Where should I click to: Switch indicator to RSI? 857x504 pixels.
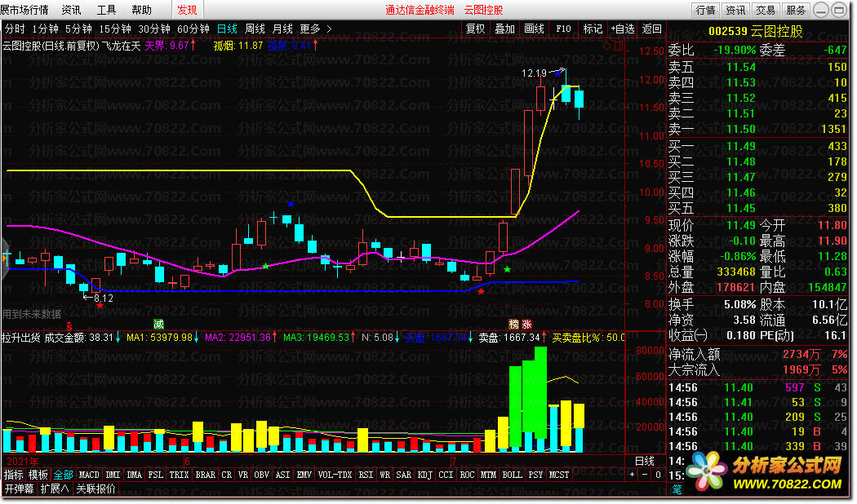point(366,475)
